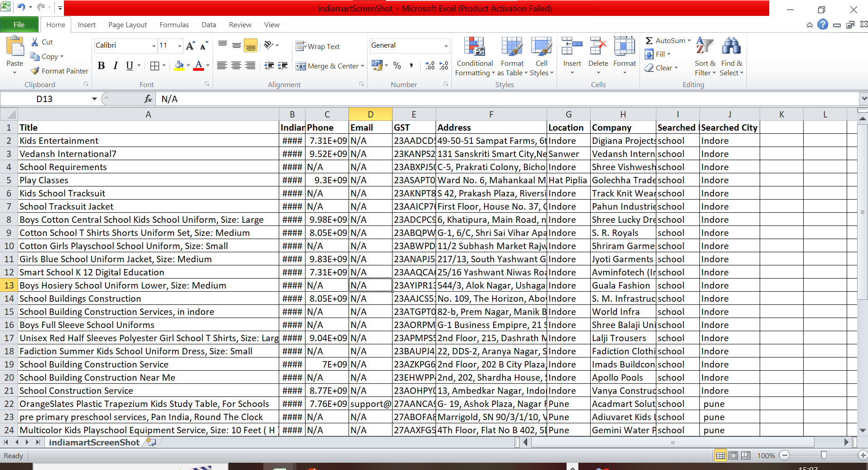Viewport: 868px width, 470px height.
Task: Click the Increase Decimal icon
Action: pyautogui.click(x=430, y=66)
